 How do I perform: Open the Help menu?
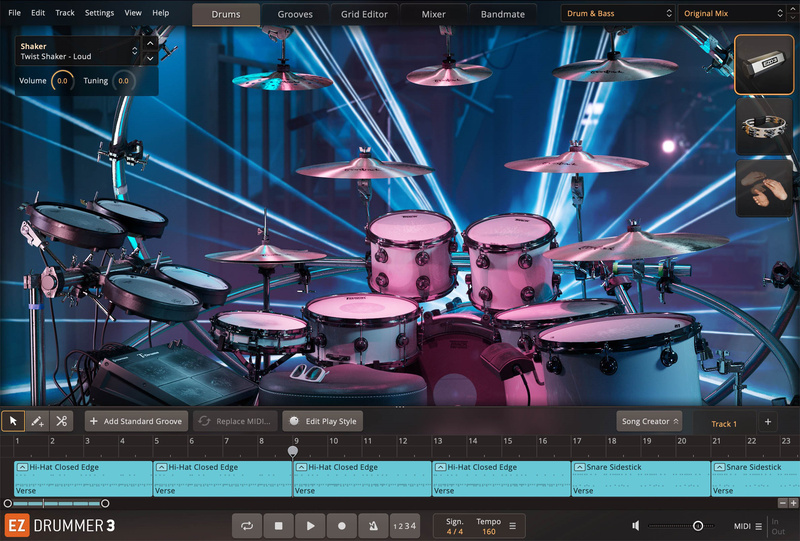[161, 13]
